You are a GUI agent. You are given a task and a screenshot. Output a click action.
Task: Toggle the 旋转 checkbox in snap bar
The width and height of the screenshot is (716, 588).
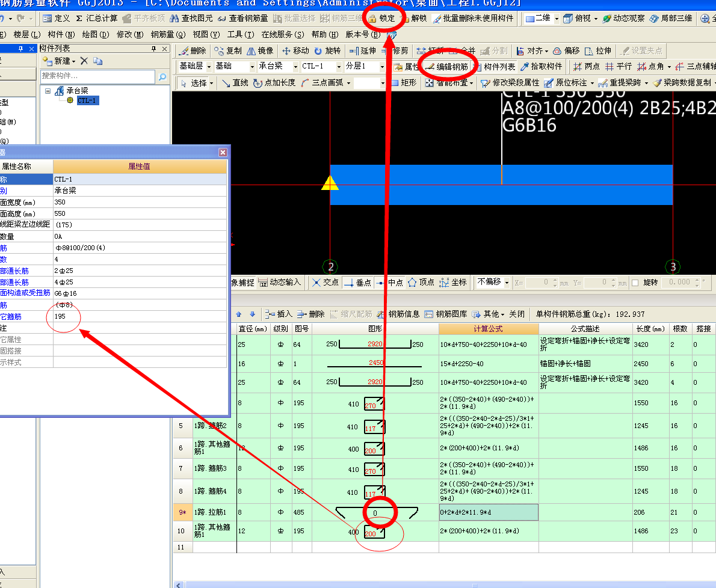pos(635,283)
